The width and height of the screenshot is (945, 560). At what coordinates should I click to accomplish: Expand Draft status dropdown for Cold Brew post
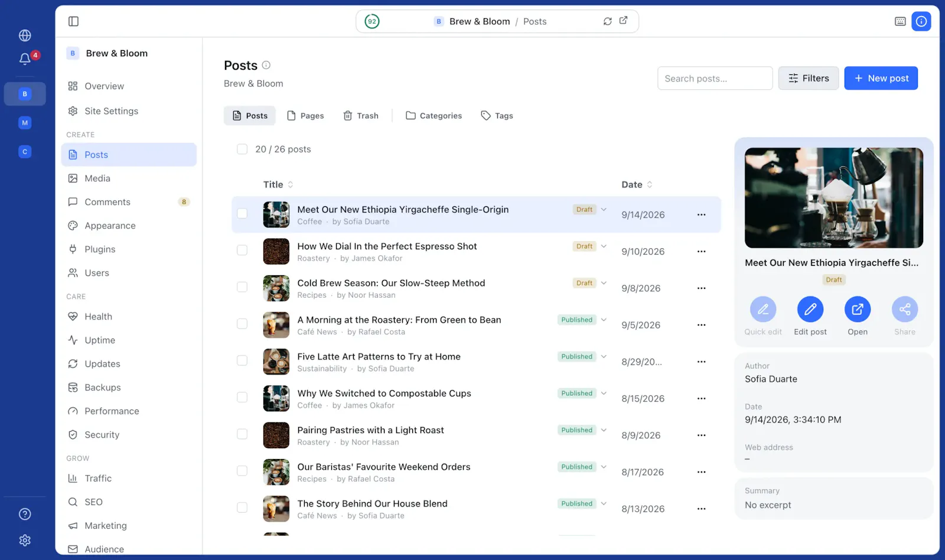point(604,283)
